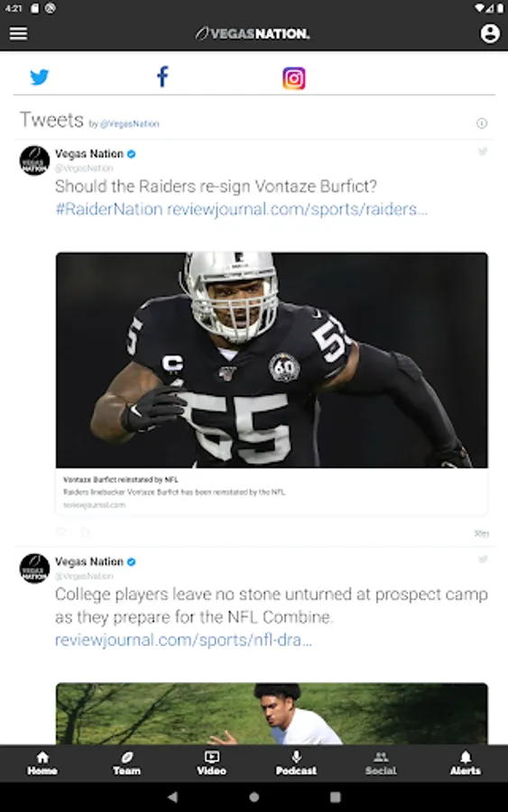Open the hamburger navigation menu

point(19,33)
